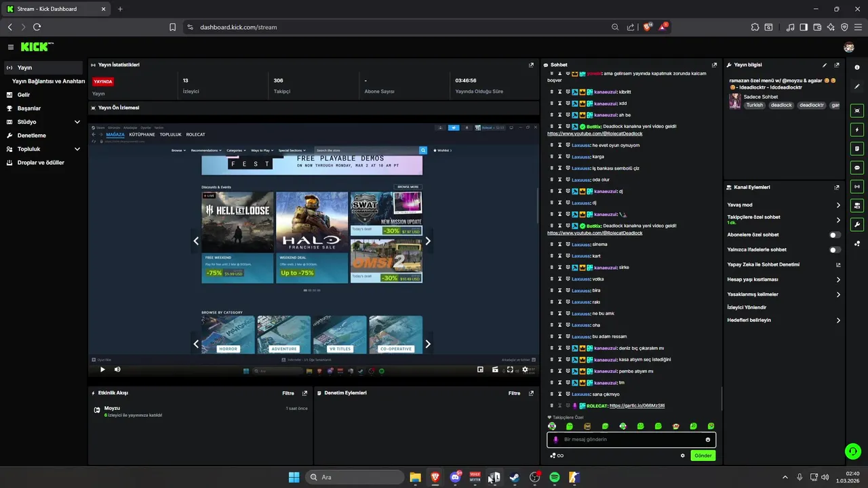Pop out the Sohbet panel

click(714, 65)
